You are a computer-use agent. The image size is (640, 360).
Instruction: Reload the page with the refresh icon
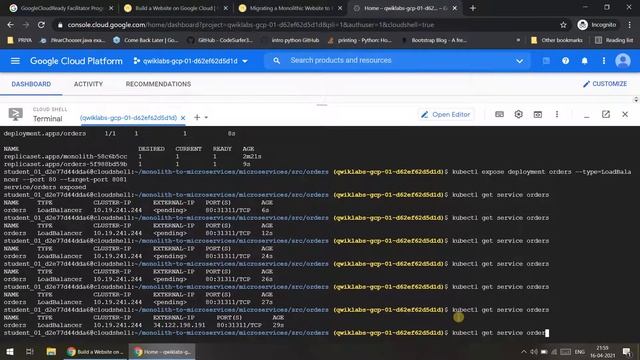(41, 25)
